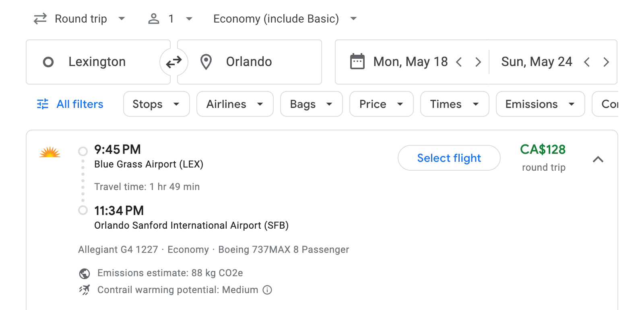644x310 pixels.
Task: Open the Stops filter dropdown
Action: point(156,104)
